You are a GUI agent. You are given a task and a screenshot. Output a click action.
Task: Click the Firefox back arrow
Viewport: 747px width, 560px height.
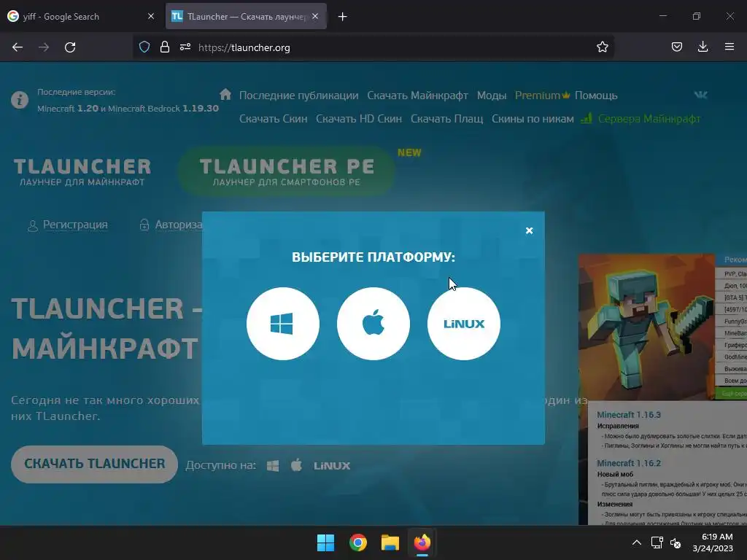(x=18, y=47)
